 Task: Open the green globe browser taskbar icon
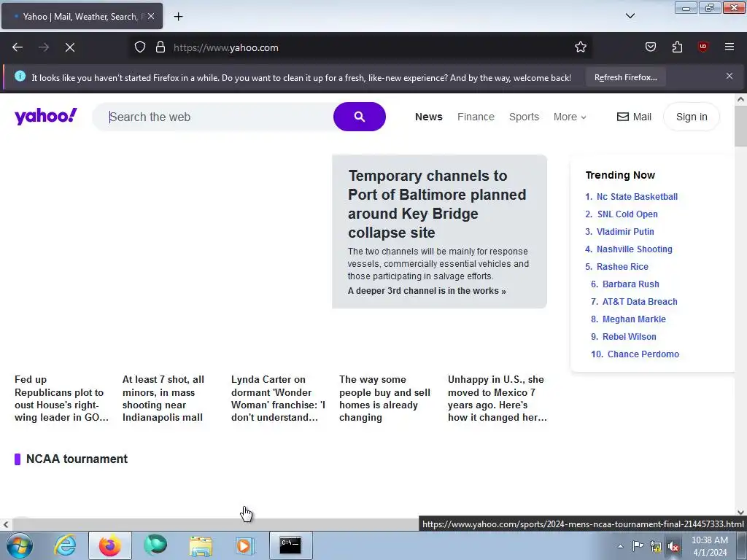coord(155,545)
